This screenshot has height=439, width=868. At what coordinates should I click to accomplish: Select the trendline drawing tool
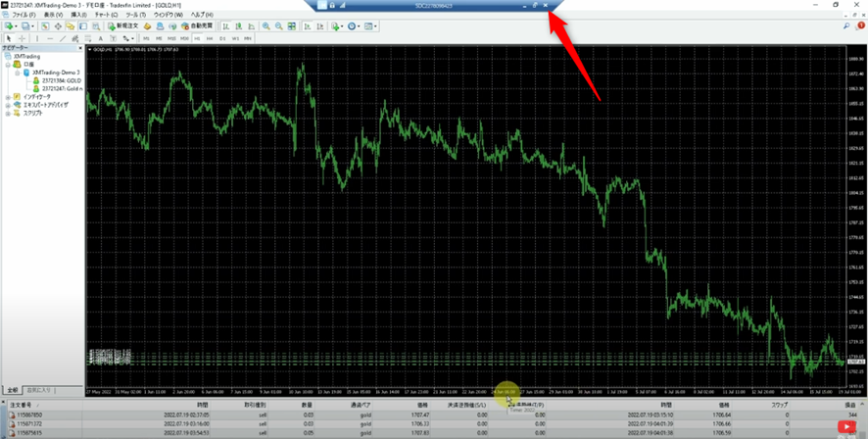point(63,38)
